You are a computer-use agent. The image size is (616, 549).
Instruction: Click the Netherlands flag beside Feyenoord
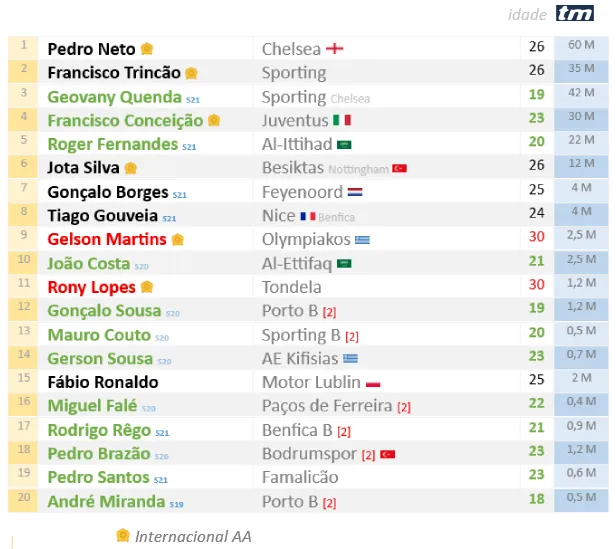[x=355, y=193]
